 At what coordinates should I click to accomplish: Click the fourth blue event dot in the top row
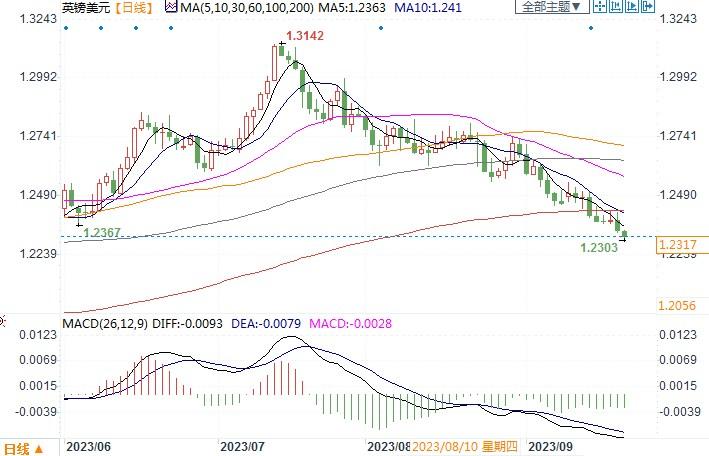click(171, 28)
